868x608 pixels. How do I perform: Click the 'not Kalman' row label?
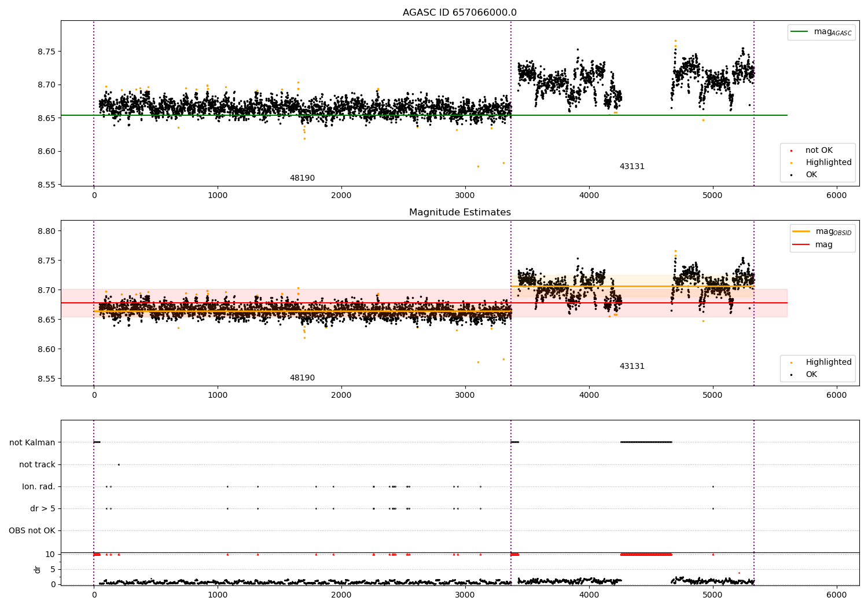point(32,442)
